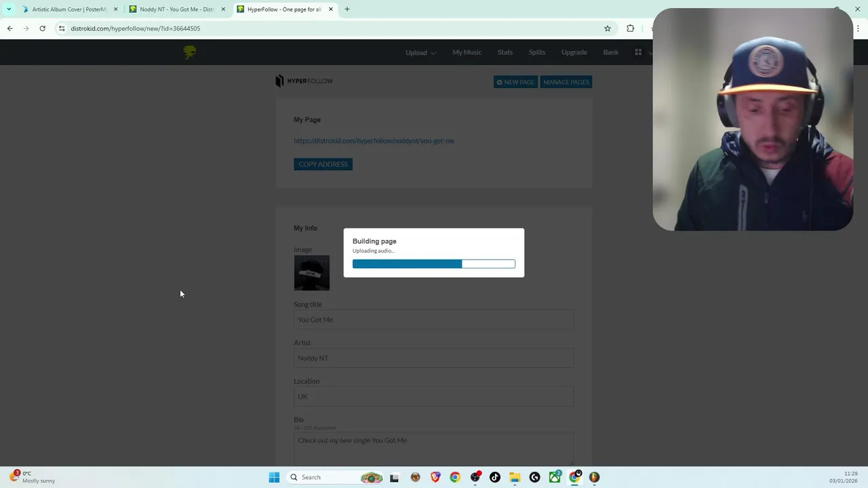Open File Explorer from the taskbar
The height and width of the screenshot is (488, 868).
515,477
